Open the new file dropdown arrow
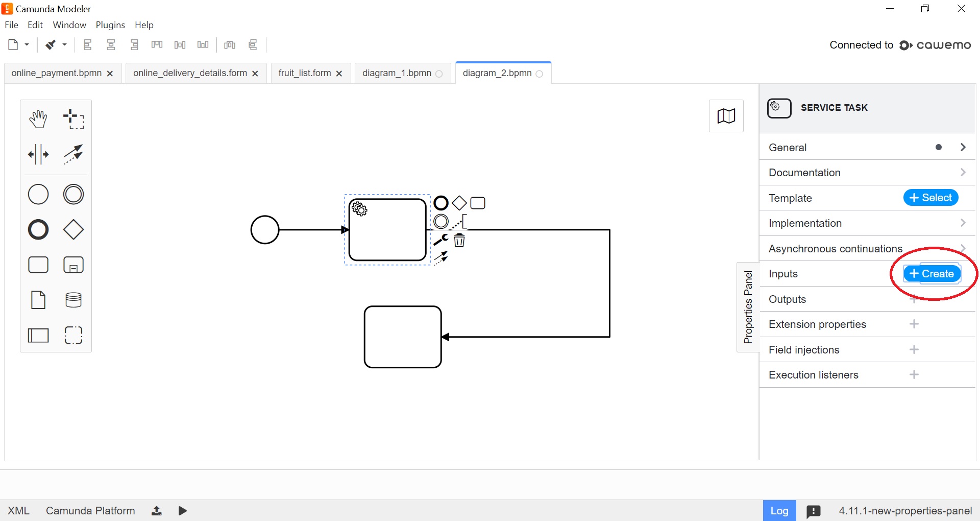The width and height of the screenshot is (980, 521). [x=27, y=45]
